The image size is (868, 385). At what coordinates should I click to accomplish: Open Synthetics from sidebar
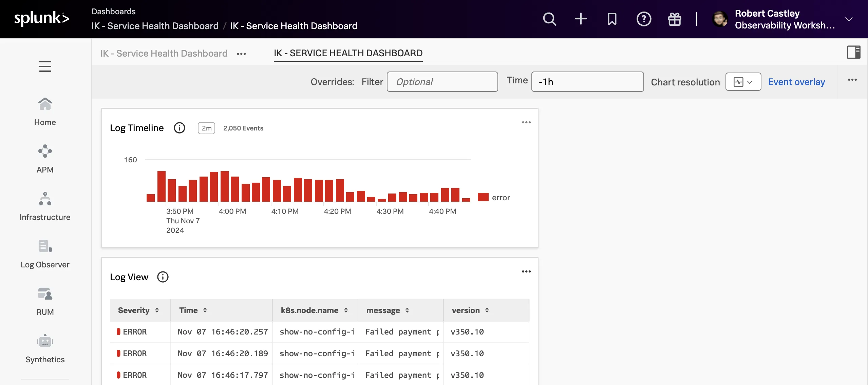click(x=45, y=349)
